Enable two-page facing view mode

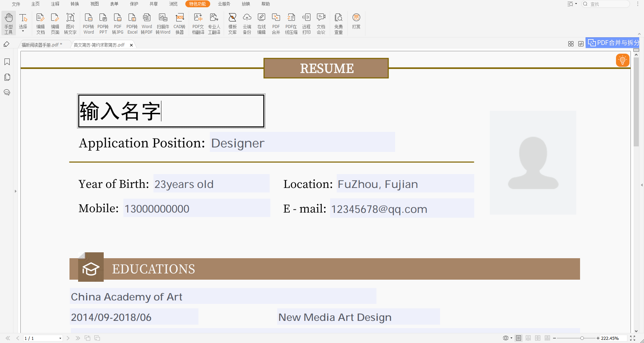coord(538,338)
